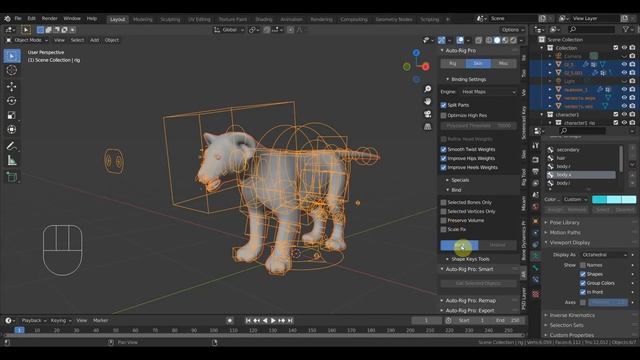This screenshot has height=360, width=640.
Task: Click the Unbind button
Action: pos(498,245)
